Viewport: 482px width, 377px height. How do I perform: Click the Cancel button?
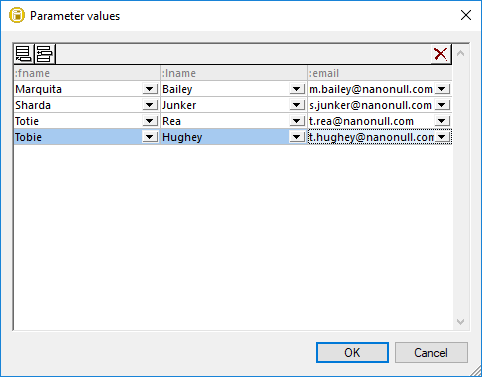coord(431,353)
